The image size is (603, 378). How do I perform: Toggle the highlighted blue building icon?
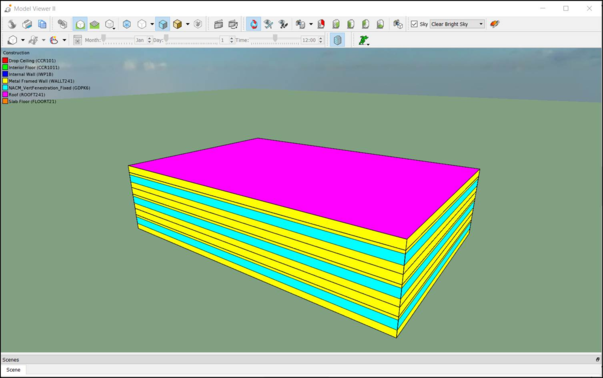tap(337, 40)
